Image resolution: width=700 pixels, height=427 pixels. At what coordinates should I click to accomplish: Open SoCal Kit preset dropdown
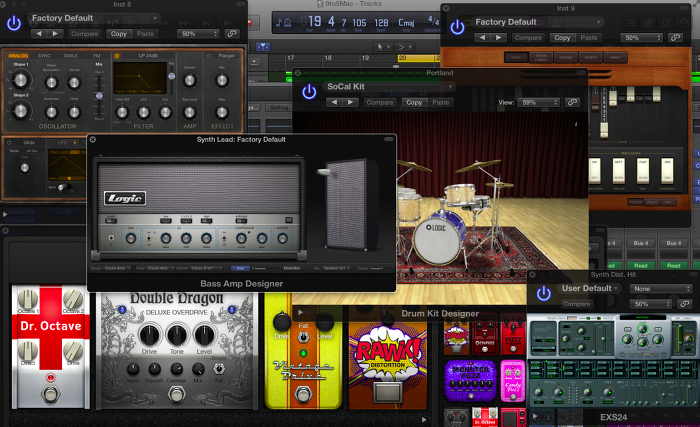[388, 87]
